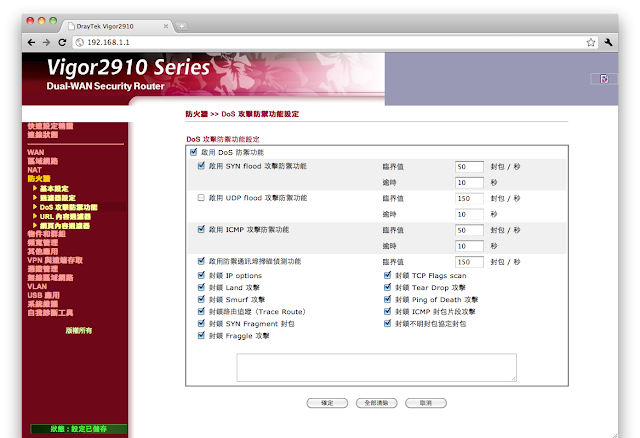Click the 全部清除 (Clear All) button

[376, 403]
